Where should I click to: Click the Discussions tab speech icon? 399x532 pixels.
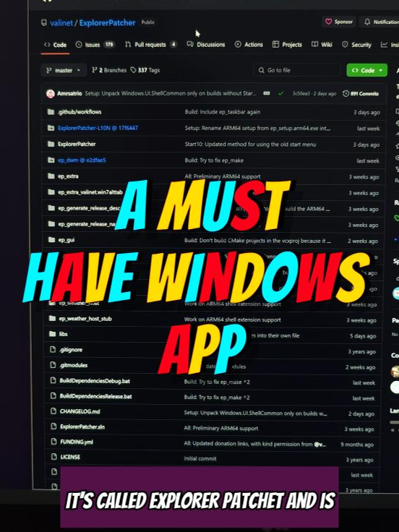(x=190, y=44)
